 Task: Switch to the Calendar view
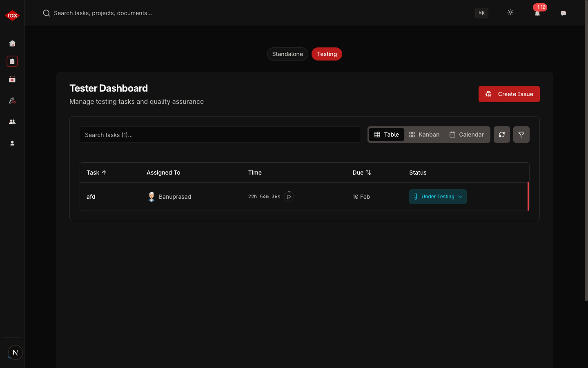tap(467, 135)
